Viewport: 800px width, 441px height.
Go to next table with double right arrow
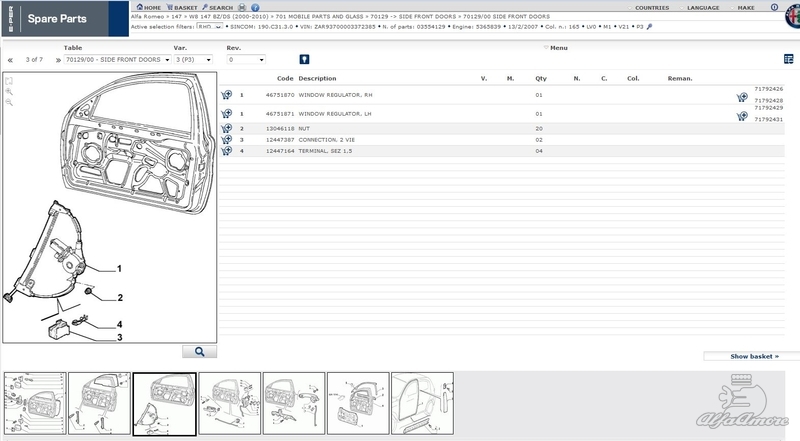[58, 60]
